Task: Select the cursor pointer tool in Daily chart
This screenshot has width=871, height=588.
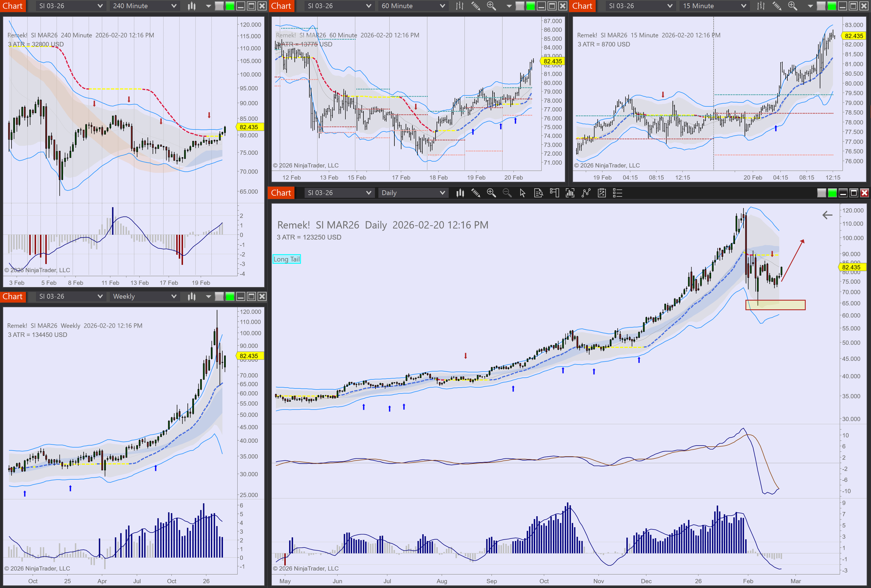Action: pos(523,193)
